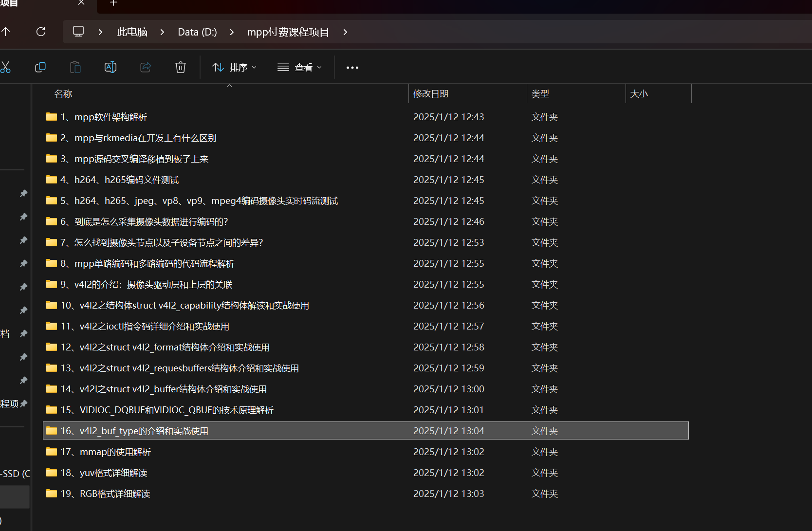Click the Cut scissors icon
The image size is (812, 531).
(x=5, y=67)
